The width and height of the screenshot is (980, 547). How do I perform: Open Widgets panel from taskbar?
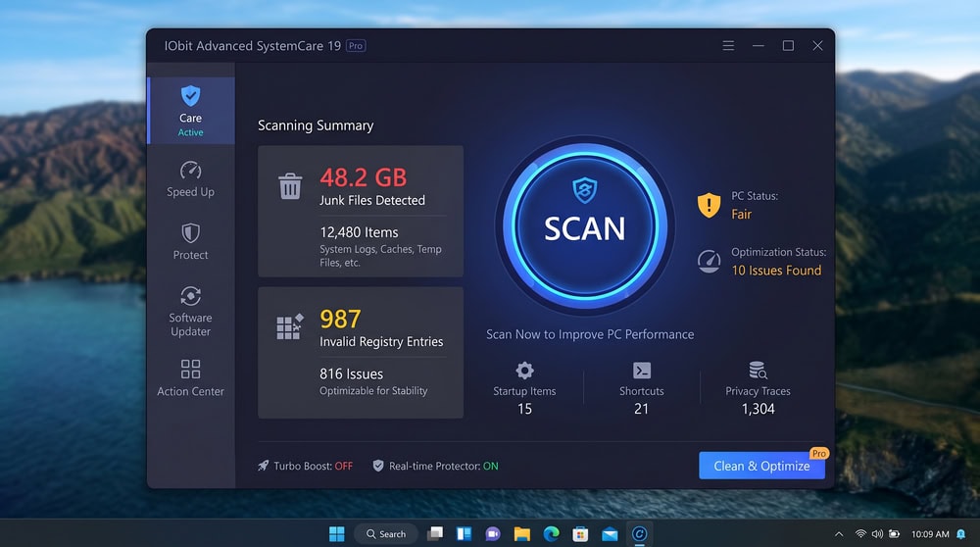(464, 534)
